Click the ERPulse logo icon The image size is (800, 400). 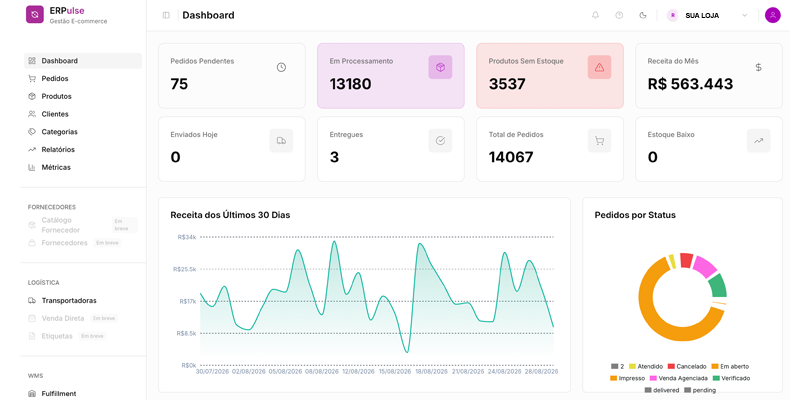coord(35,14)
